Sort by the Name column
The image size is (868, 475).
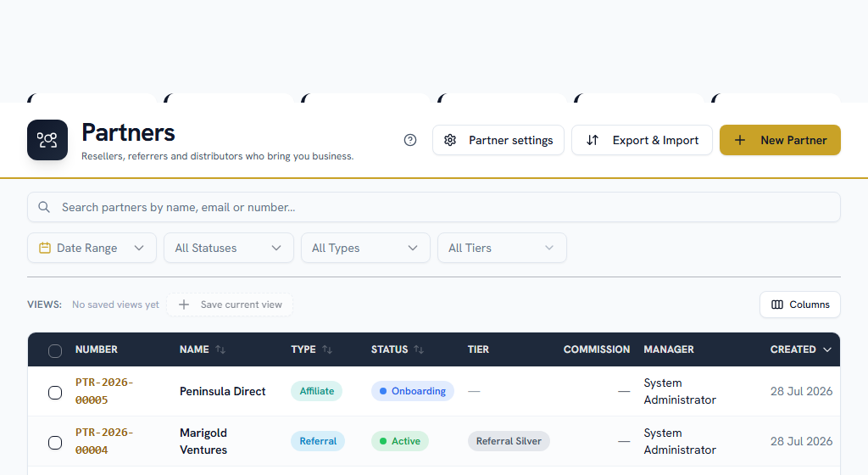pyautogui.click(x=202, y=349)
